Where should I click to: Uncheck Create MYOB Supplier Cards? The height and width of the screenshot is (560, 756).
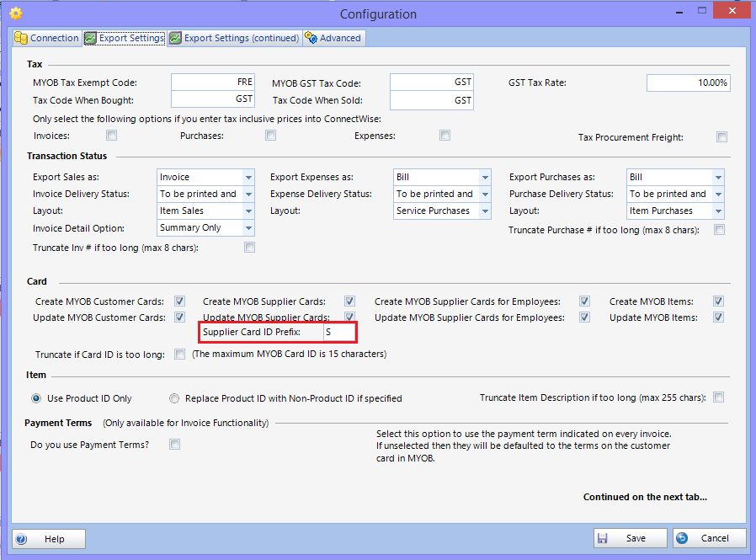(349, 301)
